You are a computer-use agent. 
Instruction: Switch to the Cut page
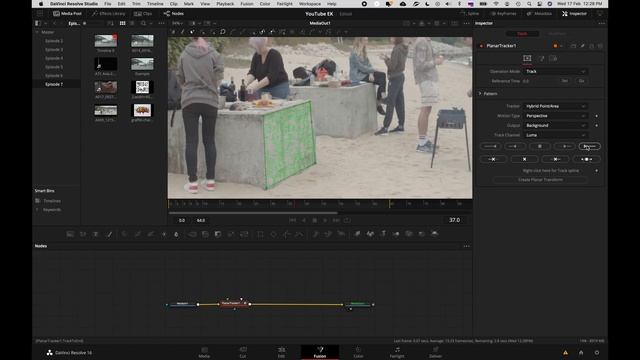point(243,352)
